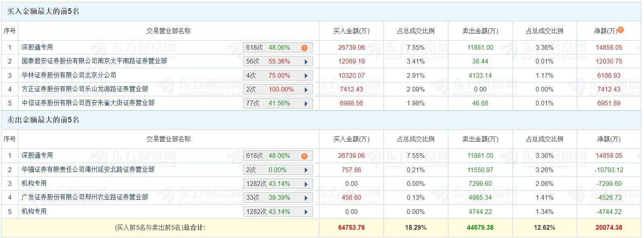The height and width of the screenshot is (238, 644).
Task: Expand 中信证券西安朱雀大街 details arrow
Action: tap(306, 103)
